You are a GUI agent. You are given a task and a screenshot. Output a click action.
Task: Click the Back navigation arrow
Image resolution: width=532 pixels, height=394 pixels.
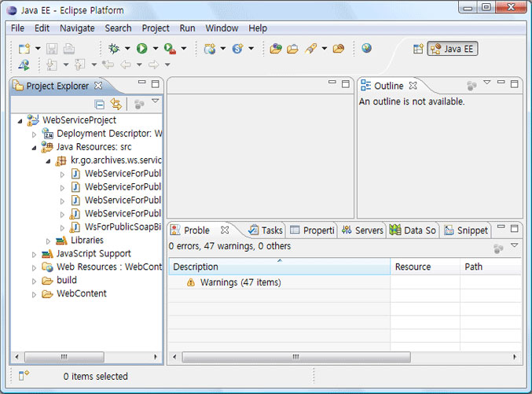126,64
